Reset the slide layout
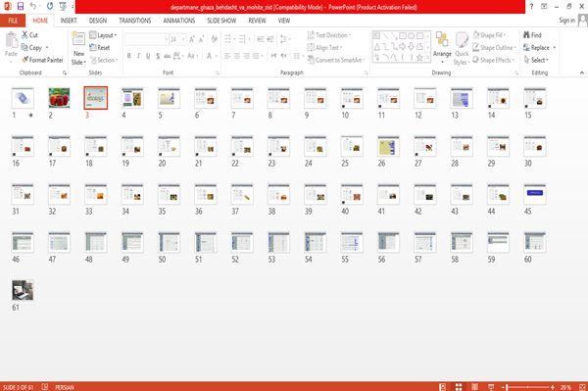This screenshot has height=391, width=588. [100, 48]
